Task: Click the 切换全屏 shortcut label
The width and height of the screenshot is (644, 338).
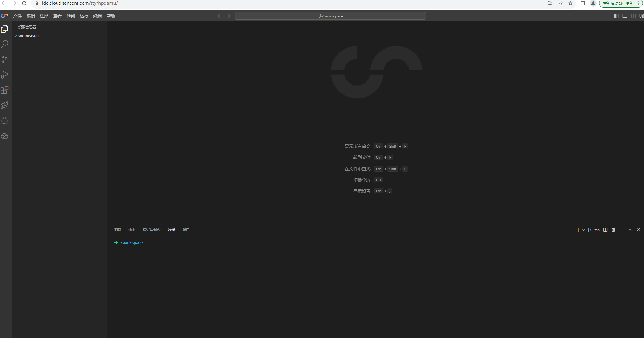Action: pos(362,180)
